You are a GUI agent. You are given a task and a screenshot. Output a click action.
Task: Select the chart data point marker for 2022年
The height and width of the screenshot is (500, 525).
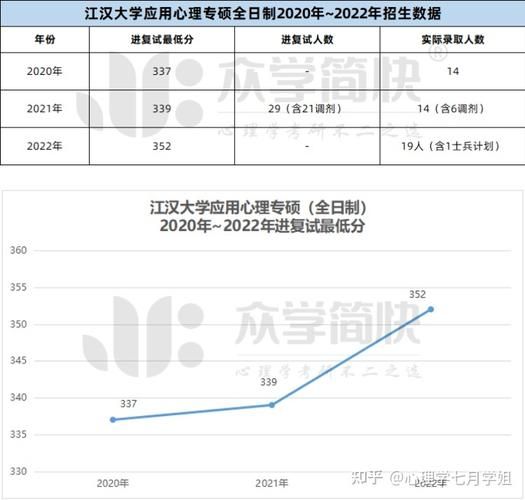click(x=431, y=309)
